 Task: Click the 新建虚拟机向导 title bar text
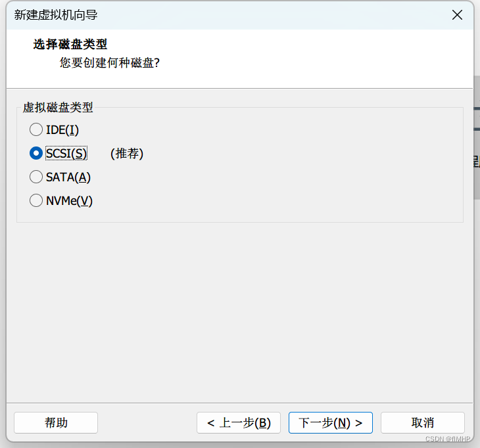click(x=60, y=15)
